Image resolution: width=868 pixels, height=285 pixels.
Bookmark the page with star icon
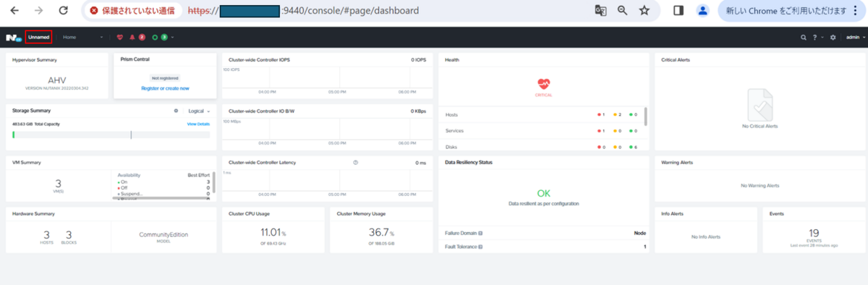coord(644,11)
